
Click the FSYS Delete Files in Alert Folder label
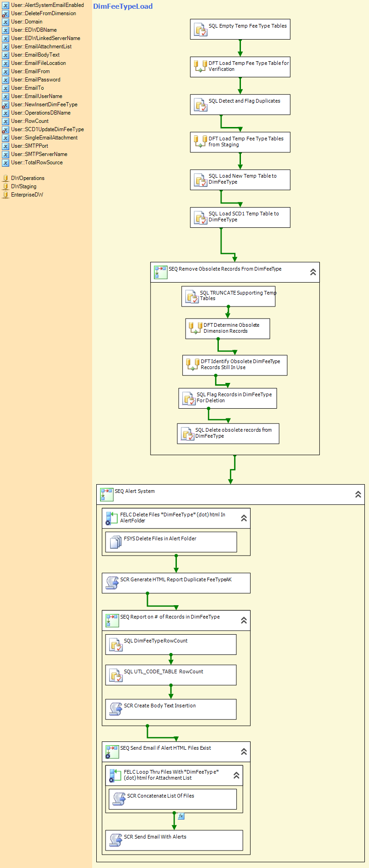pyautogui.click(x=160, y=538)
